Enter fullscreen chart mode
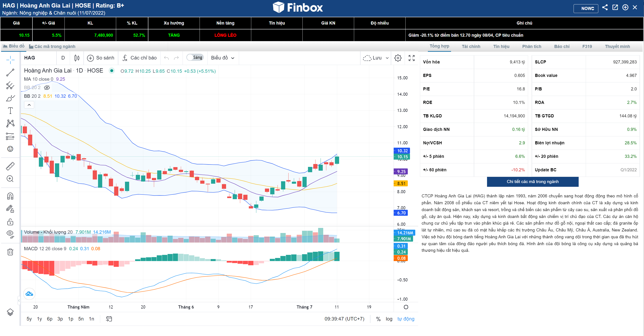The width and height of the screenshot is (644, 336). (x=412, y=58)
